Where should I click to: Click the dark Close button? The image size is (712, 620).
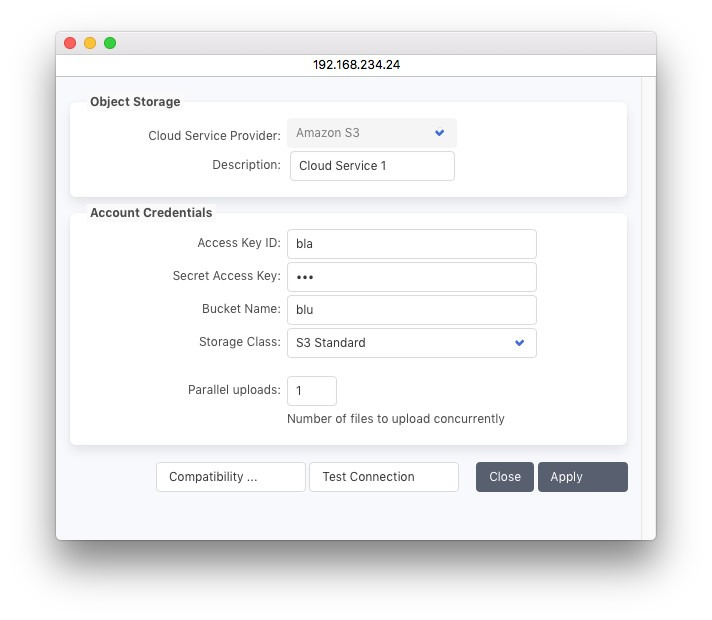tap(504, 477)
